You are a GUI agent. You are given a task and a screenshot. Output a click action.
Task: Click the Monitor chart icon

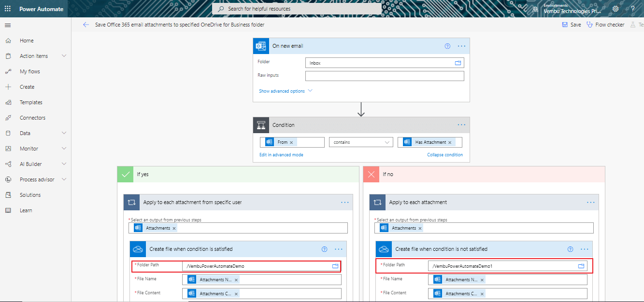coord(8,149)
